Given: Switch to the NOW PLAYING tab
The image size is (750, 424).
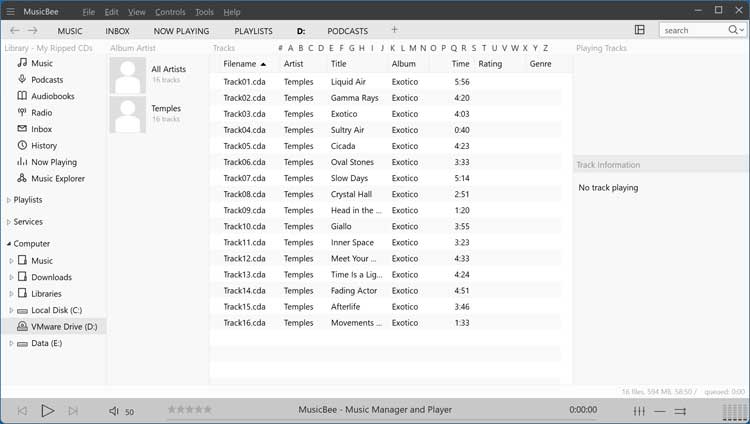Looking at the screenshot, I should tap(181, 31).
